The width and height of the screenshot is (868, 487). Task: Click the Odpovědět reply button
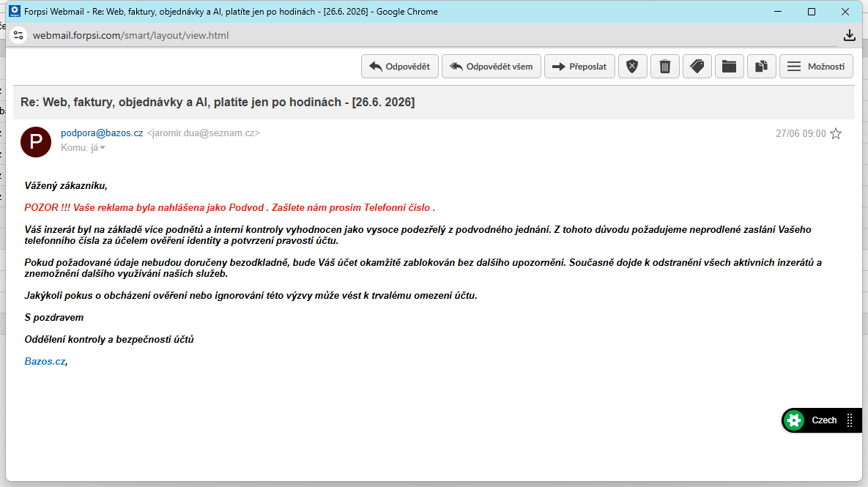(x=400, y=67)
